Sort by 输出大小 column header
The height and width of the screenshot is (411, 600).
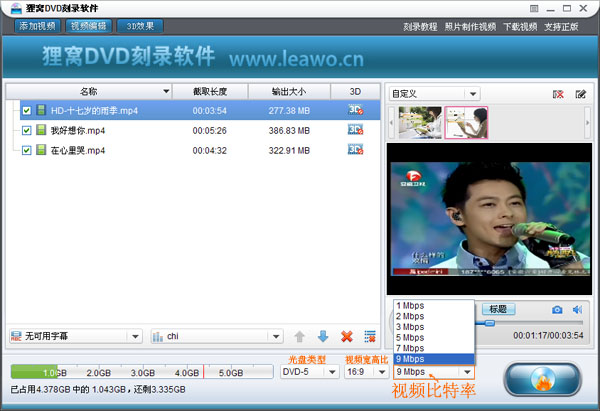click(289, 91)
